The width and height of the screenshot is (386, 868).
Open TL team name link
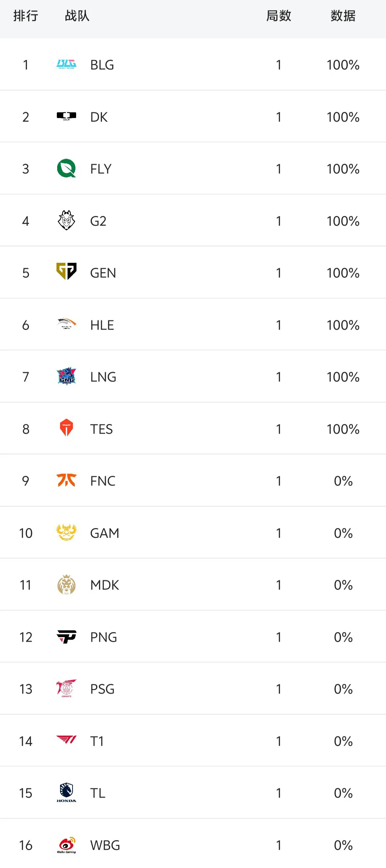pos(98,793)
